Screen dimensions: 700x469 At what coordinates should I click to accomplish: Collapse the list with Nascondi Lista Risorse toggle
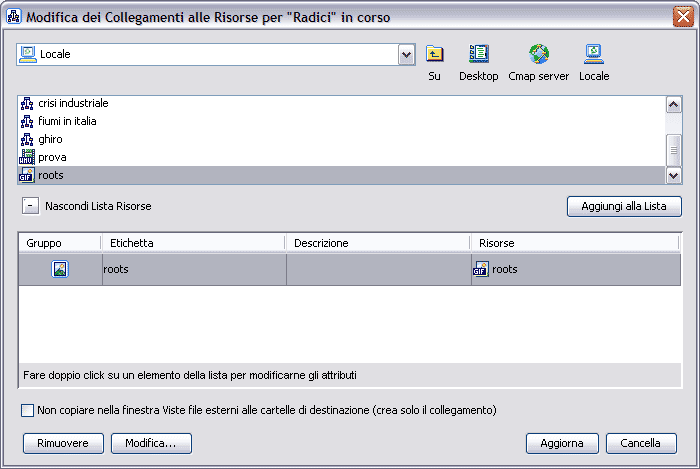pyautogui.click(x=29, y=206)
